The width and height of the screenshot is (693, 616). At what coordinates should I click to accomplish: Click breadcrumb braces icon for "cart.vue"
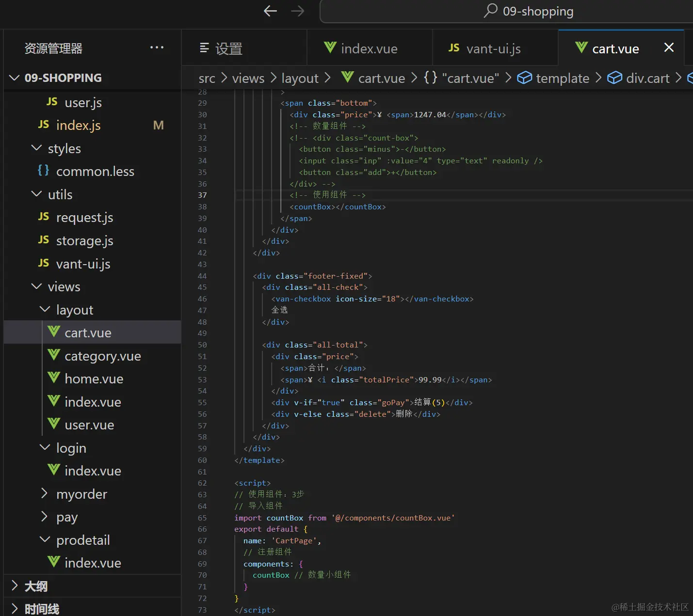click(x=431, y=78)
